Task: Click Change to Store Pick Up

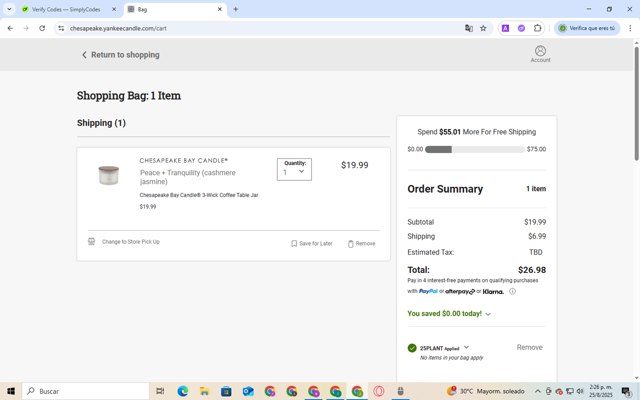Action: (131, 242)
